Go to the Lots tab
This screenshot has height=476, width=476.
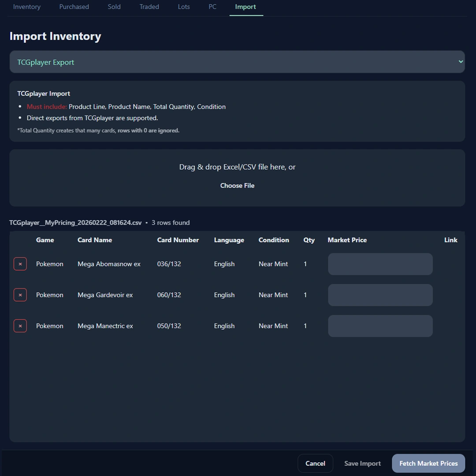click(x=184, y=7)
